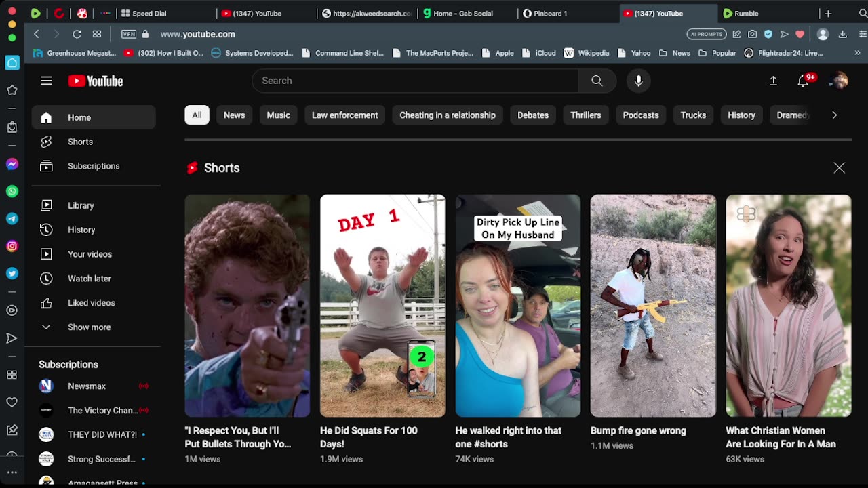Screen dimensions: 868x488
Task: Select the News category chip
Action: point(234,115)
